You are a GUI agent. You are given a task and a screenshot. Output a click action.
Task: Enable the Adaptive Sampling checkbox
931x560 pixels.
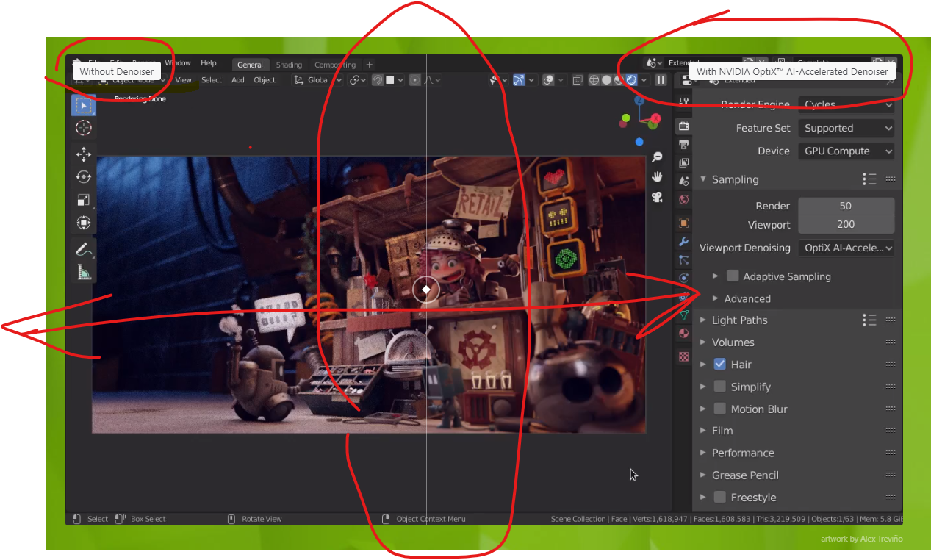733,276
